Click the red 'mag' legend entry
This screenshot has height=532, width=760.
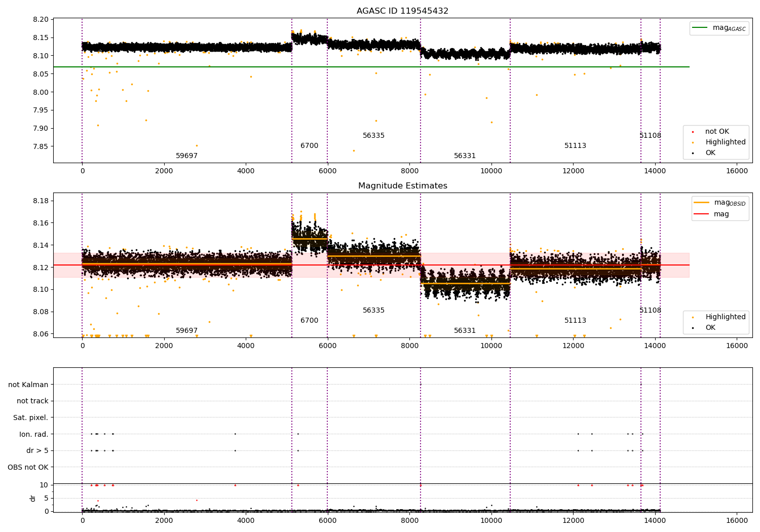712,214
